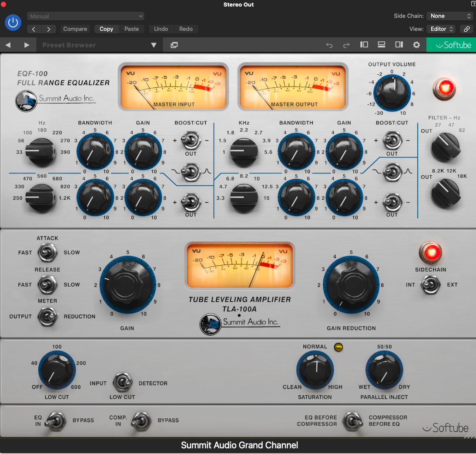The image size is (476, 454).
Task: Click the 27–82 Hz high-pass filter knob
Action: (x=446, y=147)
